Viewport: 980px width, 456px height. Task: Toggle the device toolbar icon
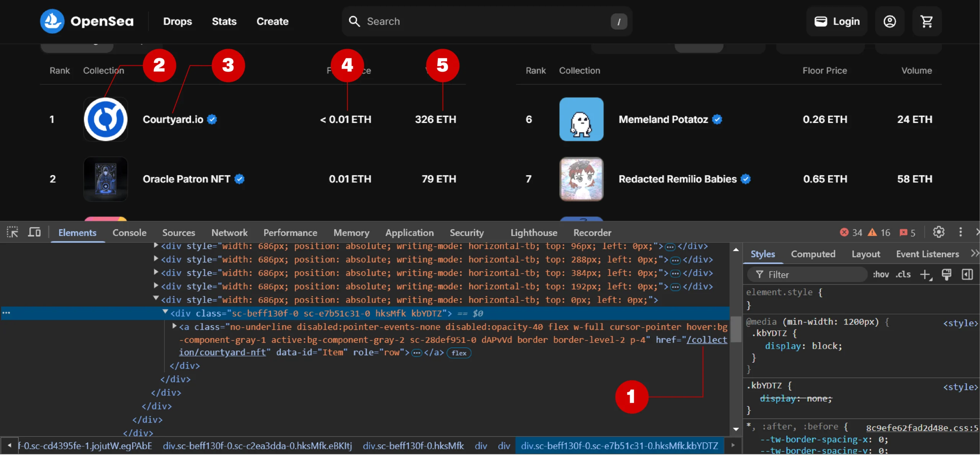34,232
